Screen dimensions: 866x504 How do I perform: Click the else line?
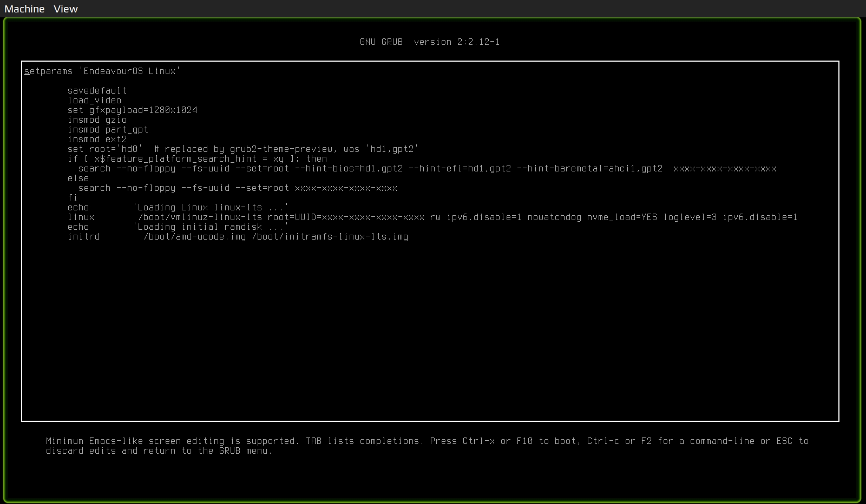point(78,178)
